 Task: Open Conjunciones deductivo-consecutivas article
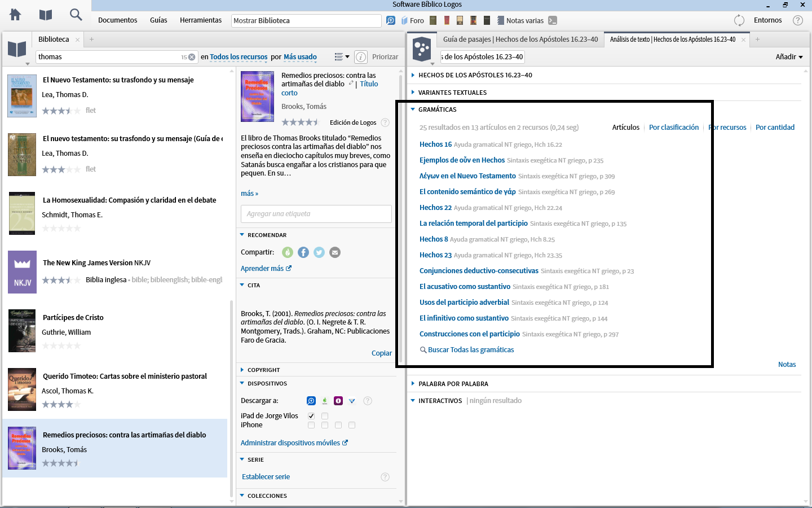coord(479,271)
